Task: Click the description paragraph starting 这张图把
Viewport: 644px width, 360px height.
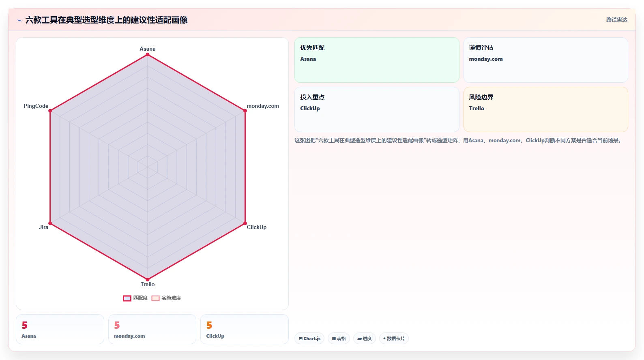Action: pyautogui.click(x=459, y=140)
